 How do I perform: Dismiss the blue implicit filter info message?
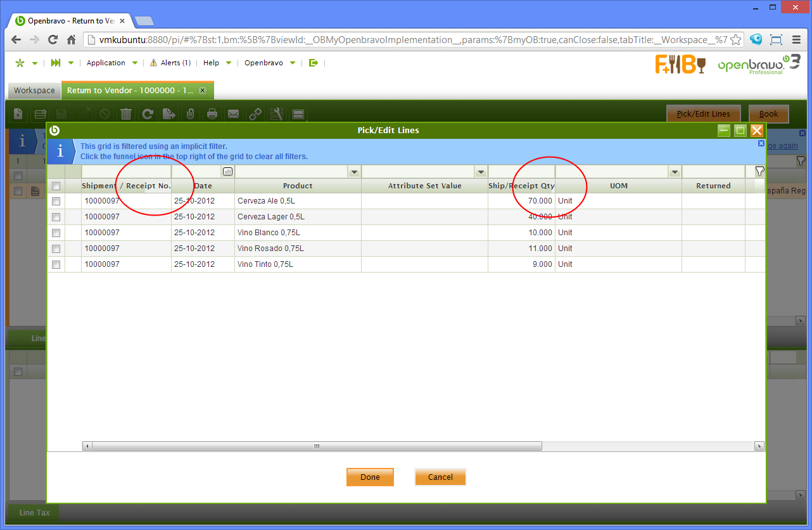761,144
